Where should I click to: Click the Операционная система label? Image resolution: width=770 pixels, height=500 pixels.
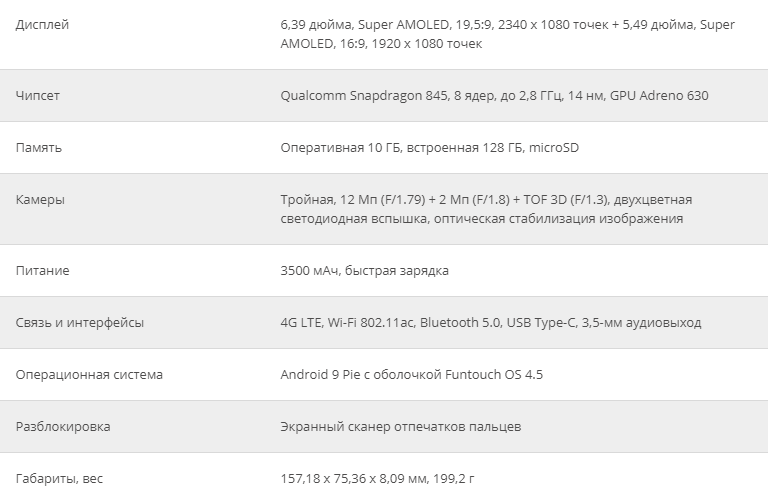(x=89, y=374)
